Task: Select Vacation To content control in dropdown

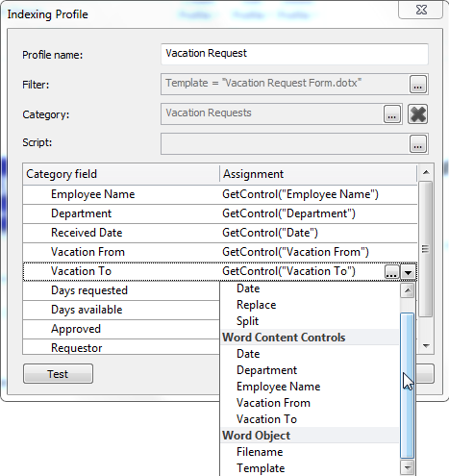Action: pyautogui.click(x=310, y=419)
